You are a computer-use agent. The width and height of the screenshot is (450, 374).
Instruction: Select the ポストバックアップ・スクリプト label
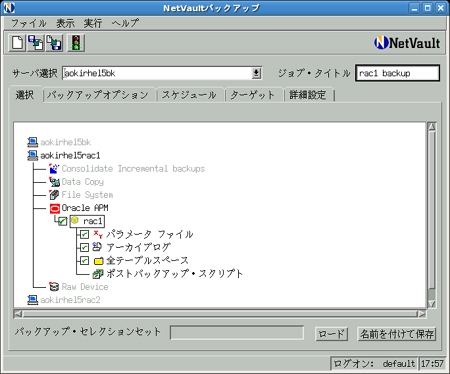tap(174, 274)
